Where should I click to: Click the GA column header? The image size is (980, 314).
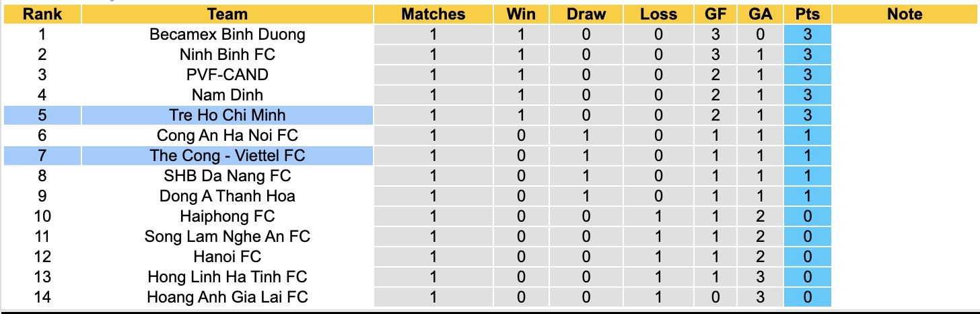click(x=762, y=14)
